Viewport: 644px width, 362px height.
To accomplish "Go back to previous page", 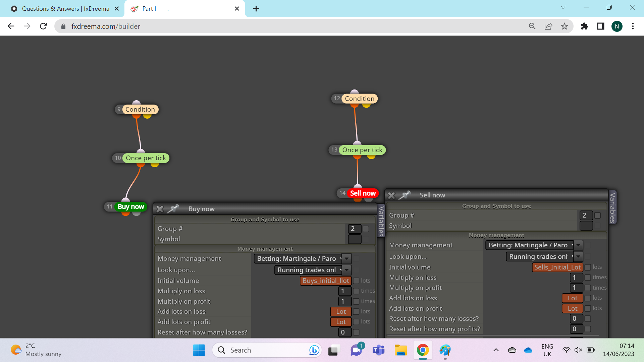I will 11,26.
